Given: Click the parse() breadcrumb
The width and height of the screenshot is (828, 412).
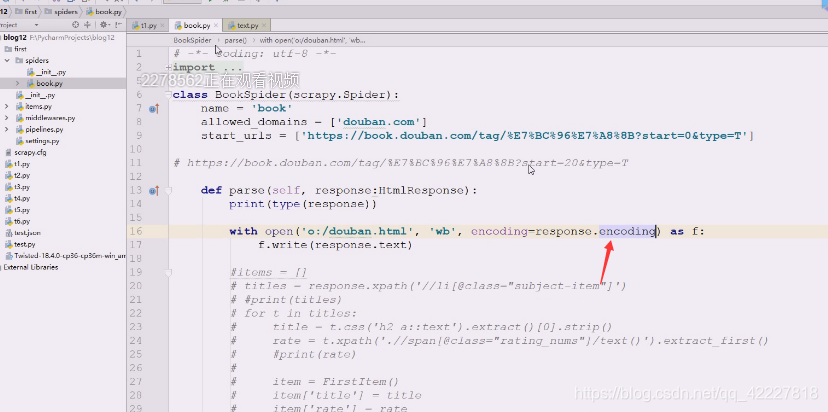Looking at the screenshot, I should tap(236, 40).
